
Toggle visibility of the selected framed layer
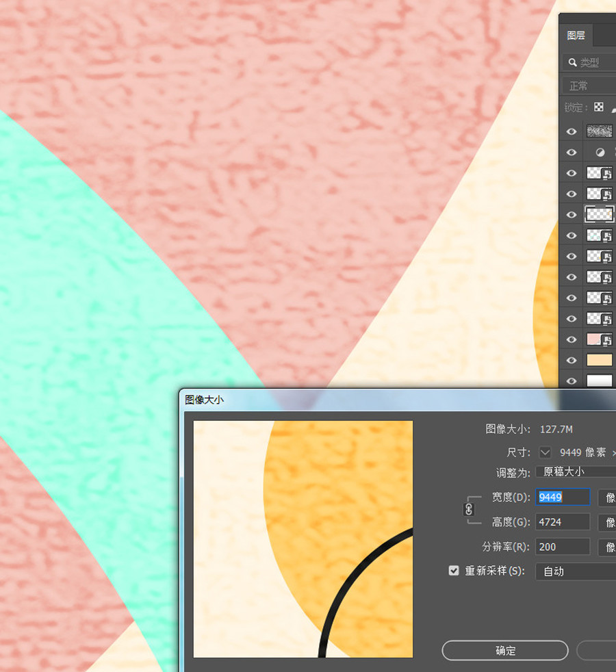point(572,215)
